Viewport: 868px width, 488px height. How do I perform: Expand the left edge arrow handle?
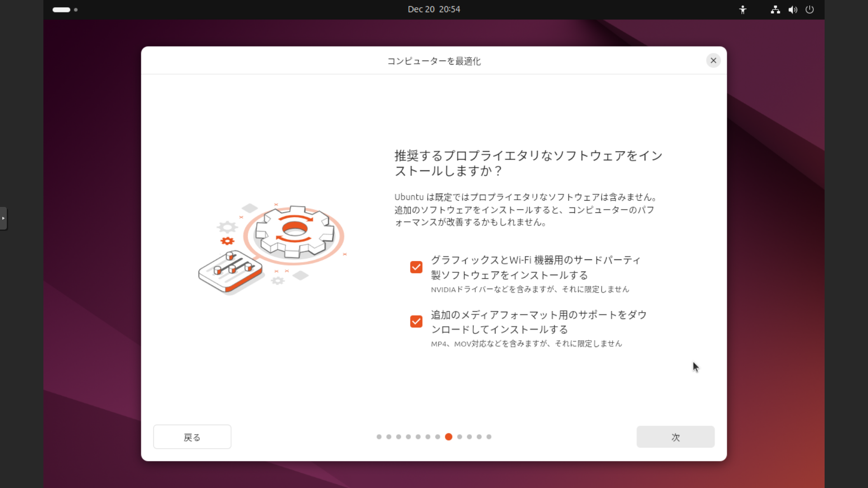(3, 218)
